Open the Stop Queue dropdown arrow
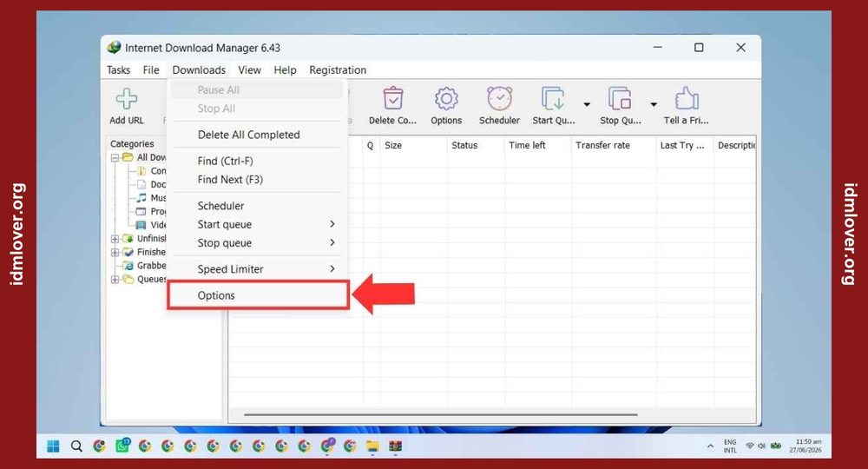The image size is (868, 469). pos(654,104)
